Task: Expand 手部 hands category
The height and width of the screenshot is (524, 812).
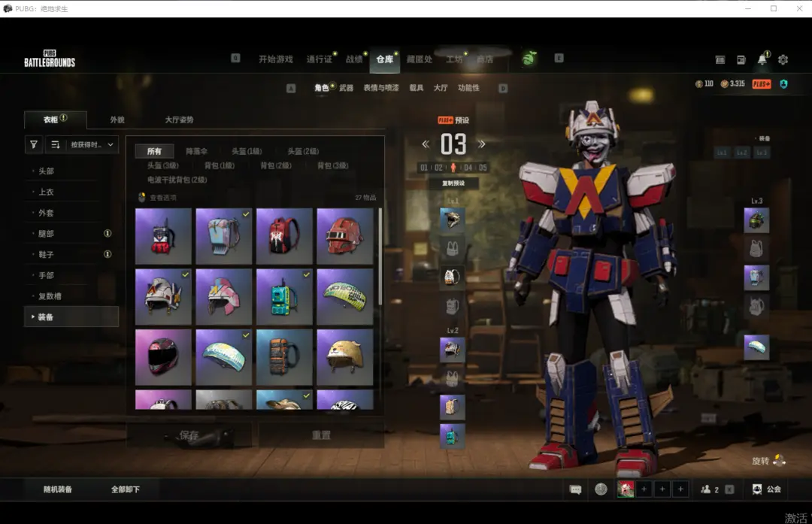Action: (71, 275)
